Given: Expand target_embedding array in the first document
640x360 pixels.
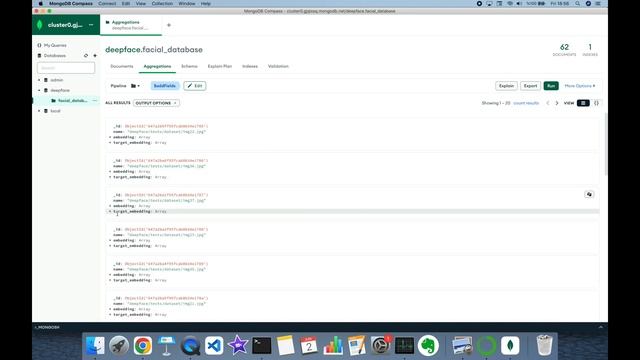Looking at the screenshot, I should (x=110, y=143).
